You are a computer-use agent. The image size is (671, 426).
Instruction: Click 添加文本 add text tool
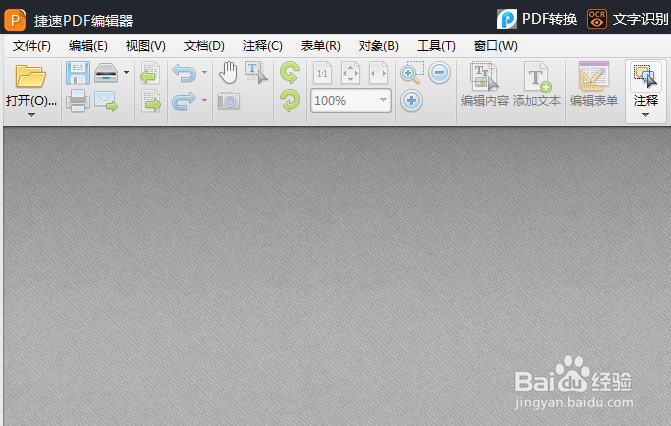tap(537, 84)
